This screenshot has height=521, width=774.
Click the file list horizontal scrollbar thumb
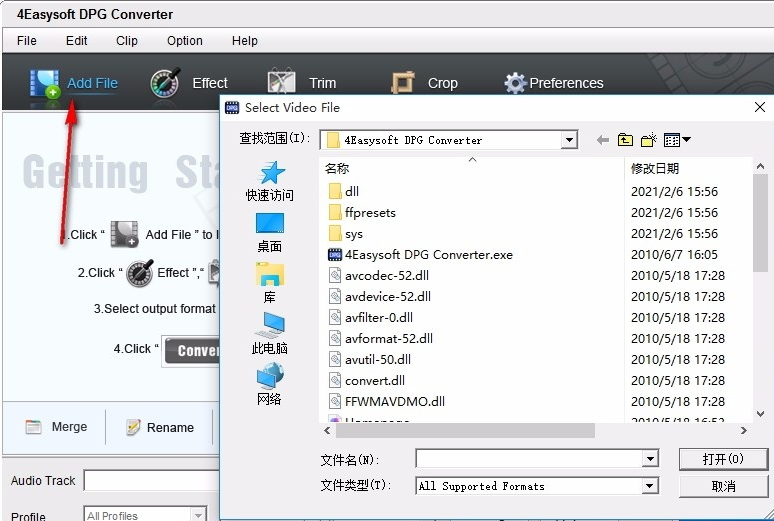pos(465,431)
